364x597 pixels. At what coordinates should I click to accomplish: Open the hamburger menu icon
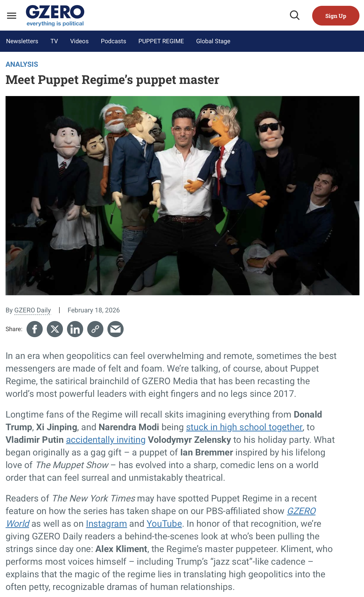[x=12, y=16]
